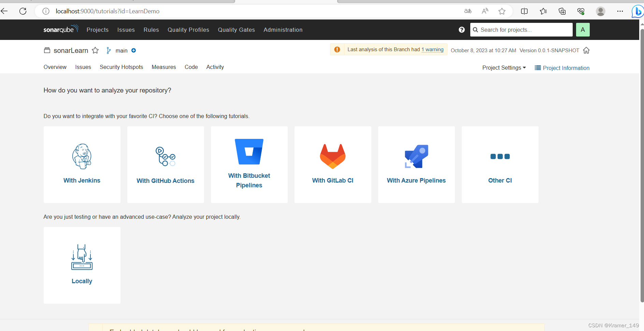644x331 pixels.
Task: Select the Locally hand-pointer icon
Action: tap(82, 257)
